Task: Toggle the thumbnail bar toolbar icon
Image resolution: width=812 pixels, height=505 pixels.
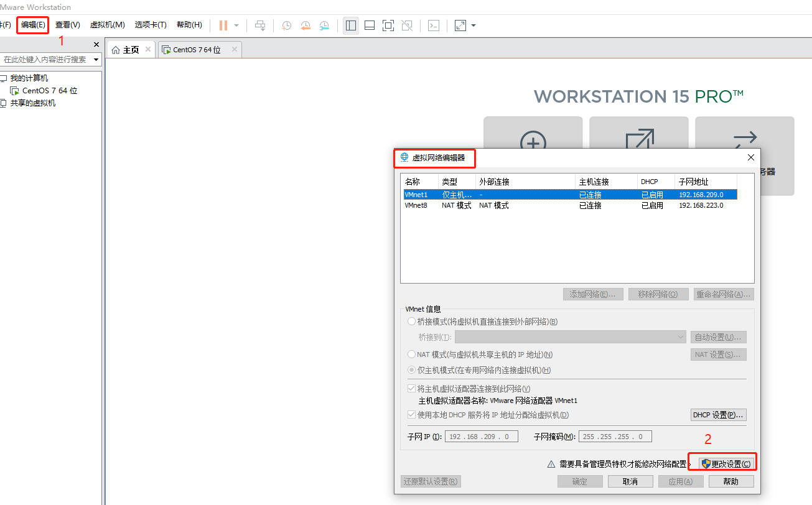Action: (x=370, y=25)
